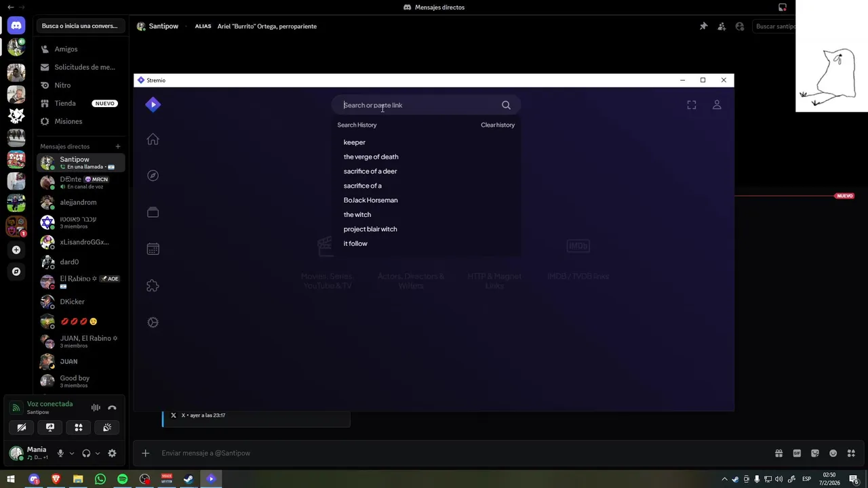
Task: Open the sticker picker in message bar
Action: (x=815, y=453)
